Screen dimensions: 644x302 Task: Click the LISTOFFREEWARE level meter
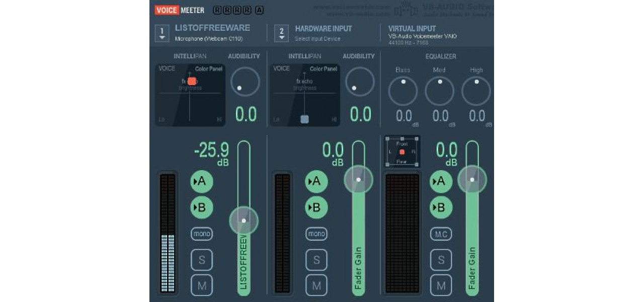point(168,233)
